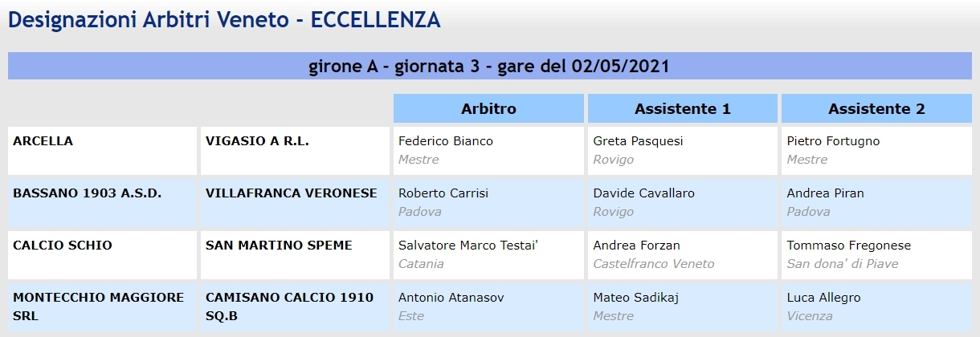Select the girone A giornata 3 banner

[x=489, y=66]
